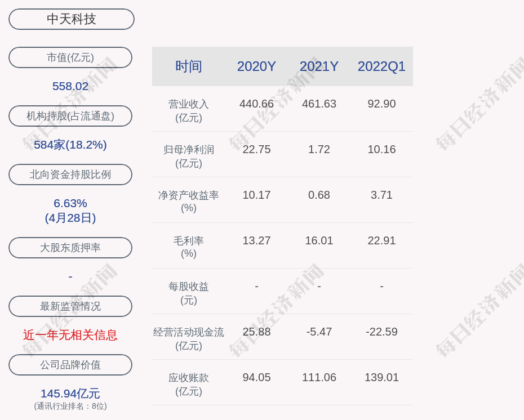Open the 北向资金持股比例 label
524x420 pixels.
pos(70,175)
